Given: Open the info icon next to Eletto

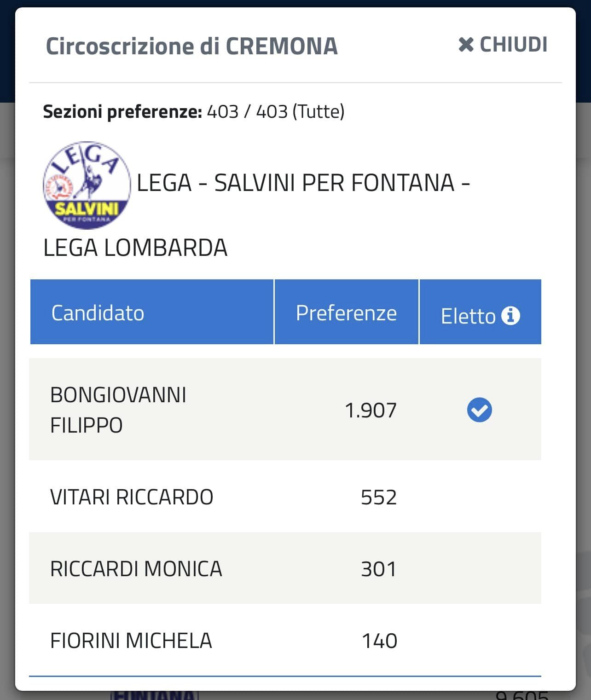Looking at the screenshot, I should pyautogui.click(x=510, y=316).
